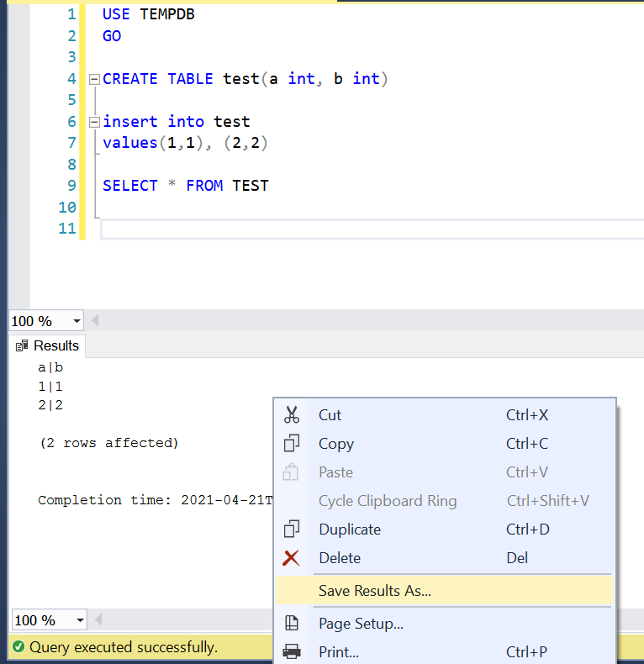Click the Duplicate icon in context menu

tap(292, 530)
